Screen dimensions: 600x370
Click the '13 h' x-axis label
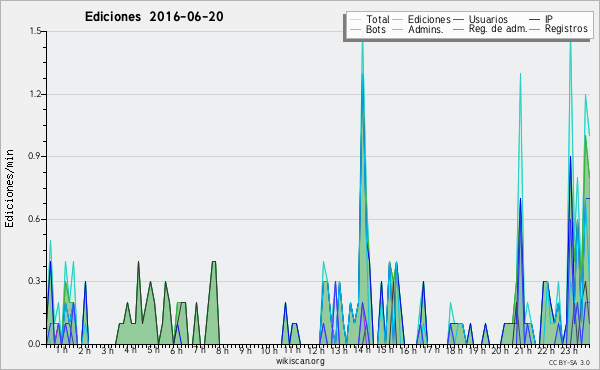[x=339, y=350]
